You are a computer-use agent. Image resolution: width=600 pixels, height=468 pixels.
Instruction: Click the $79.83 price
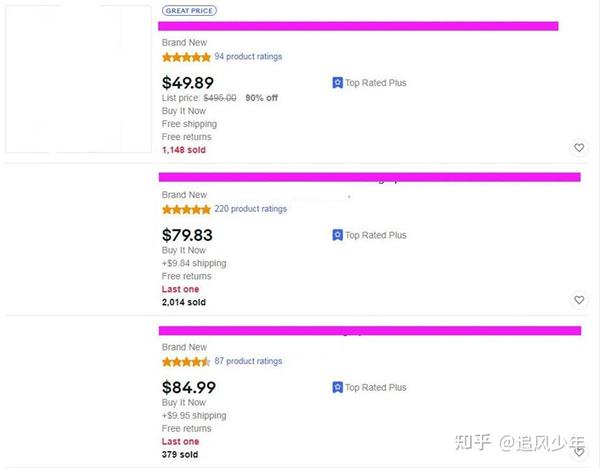point(187,235)
